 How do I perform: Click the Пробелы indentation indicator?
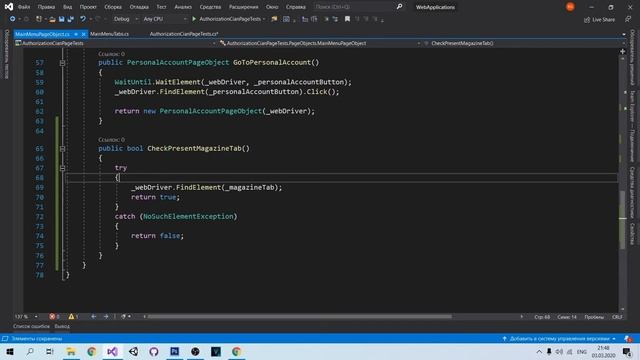click(594, 317)
